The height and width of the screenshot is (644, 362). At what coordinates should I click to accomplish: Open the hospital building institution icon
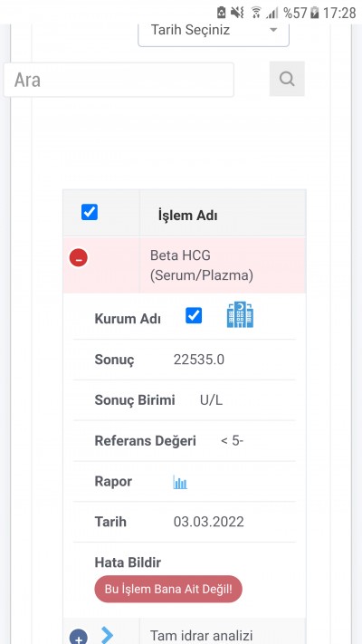pos(240,314)
